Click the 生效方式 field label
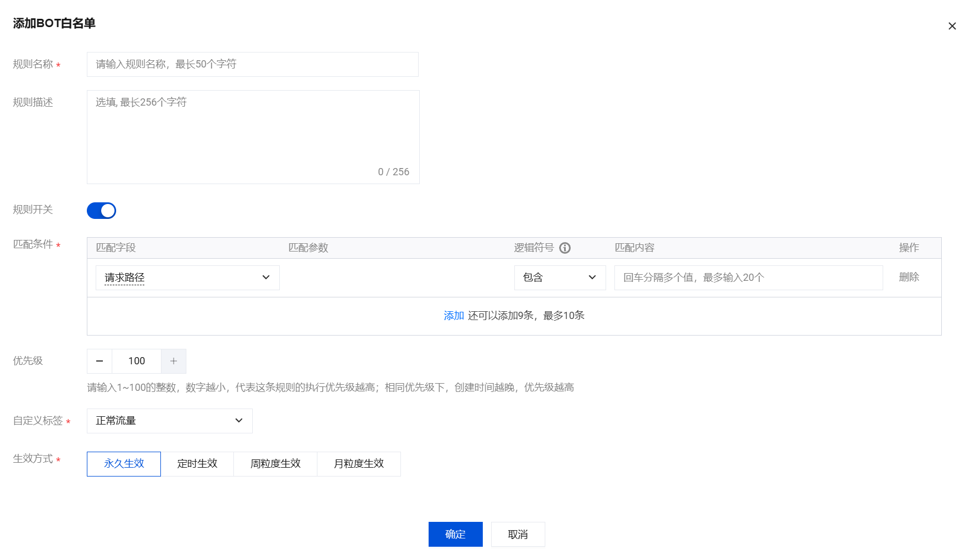 pyautogui.click(x=33, y=459)
